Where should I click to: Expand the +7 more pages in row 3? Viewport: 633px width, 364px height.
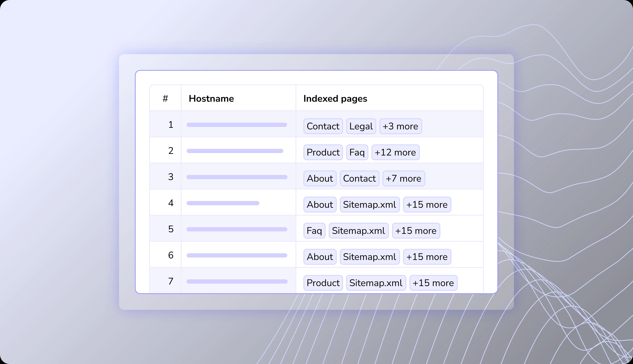(403, 178)
